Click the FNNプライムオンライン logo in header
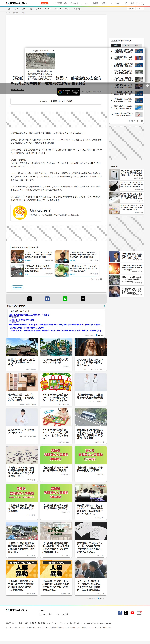 point(17,3)
